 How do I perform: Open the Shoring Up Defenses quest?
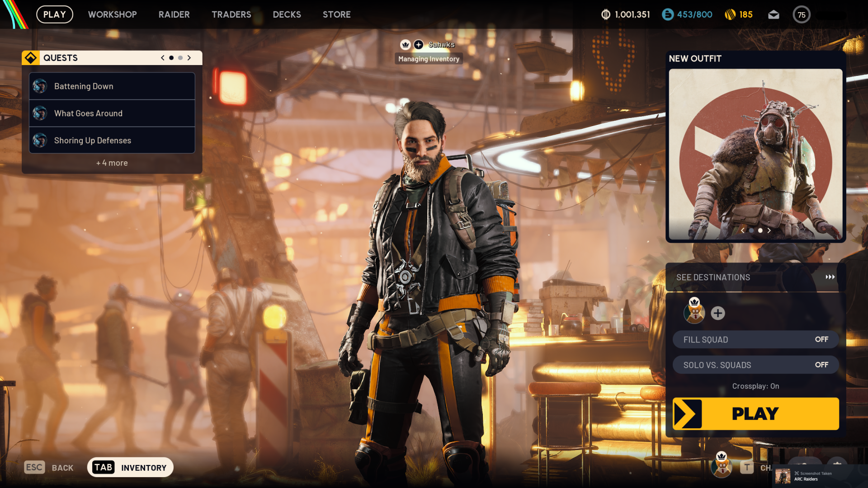point(112,141)
